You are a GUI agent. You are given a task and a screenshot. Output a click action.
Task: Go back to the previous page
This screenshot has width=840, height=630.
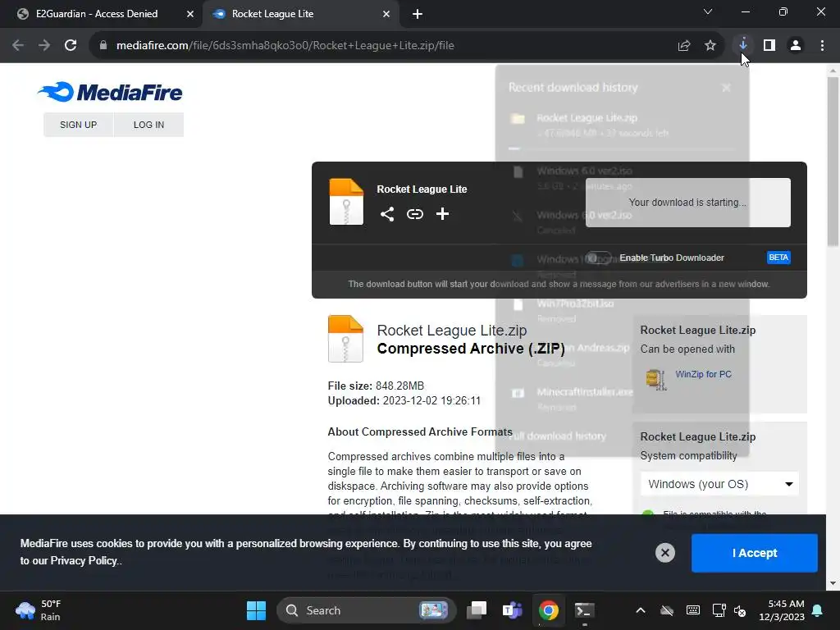coord(18,46)
